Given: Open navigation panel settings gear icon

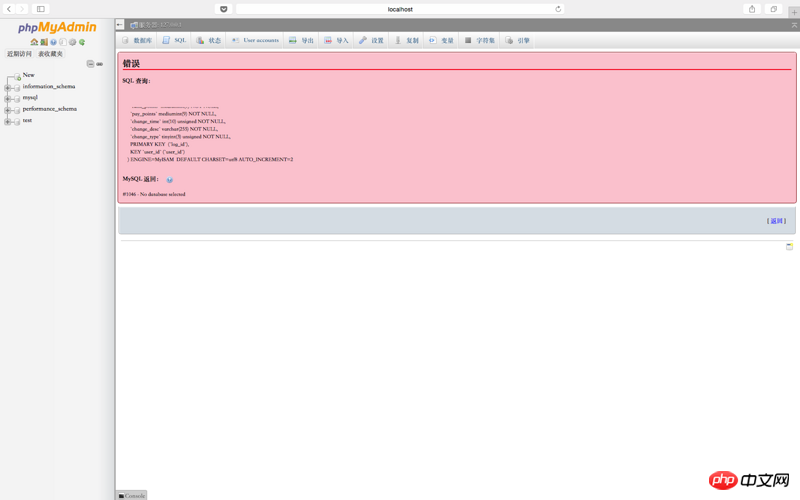Looking at the screenshot, I should 72,42.
